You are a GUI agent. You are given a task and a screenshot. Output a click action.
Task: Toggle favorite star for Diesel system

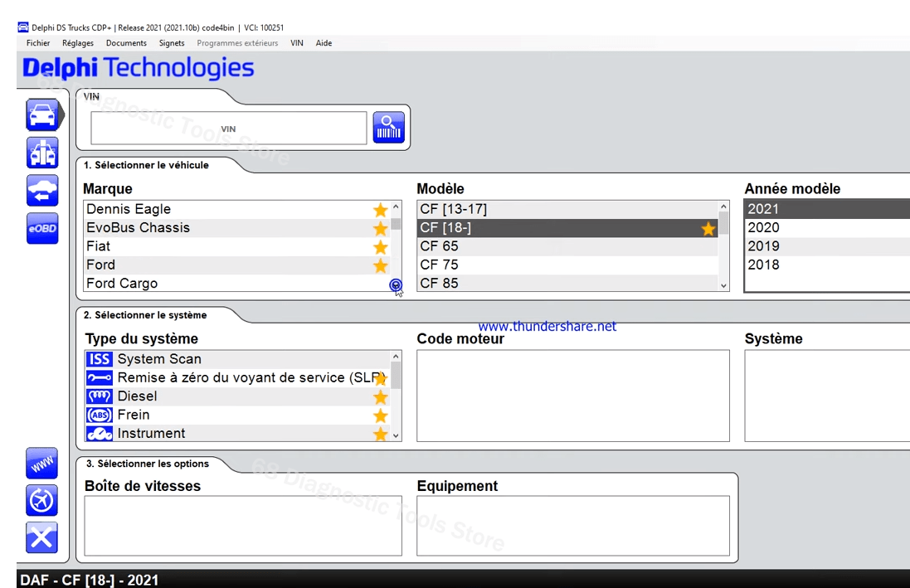(380, 397)
